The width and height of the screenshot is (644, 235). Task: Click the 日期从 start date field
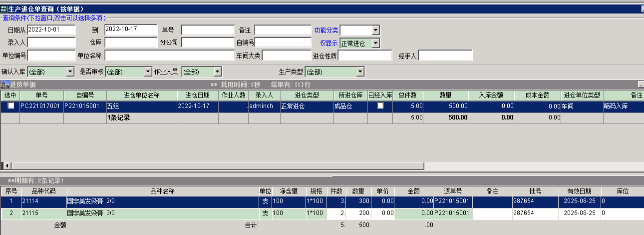coord(51,30)
